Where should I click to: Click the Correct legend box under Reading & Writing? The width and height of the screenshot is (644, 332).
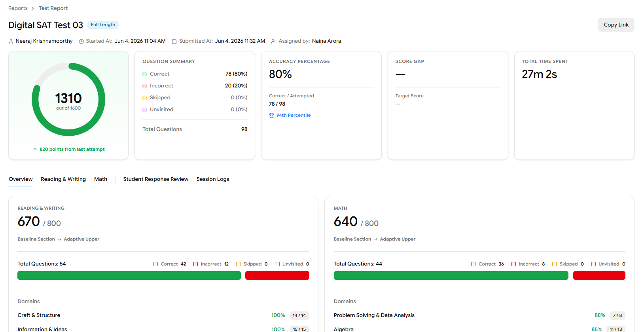click(155, 264)
